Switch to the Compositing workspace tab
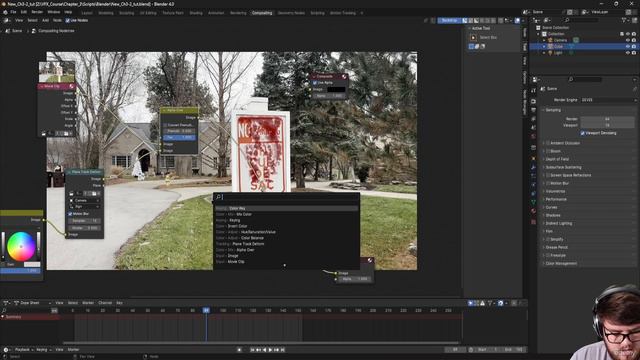640x360 pixels. [262, 13]
